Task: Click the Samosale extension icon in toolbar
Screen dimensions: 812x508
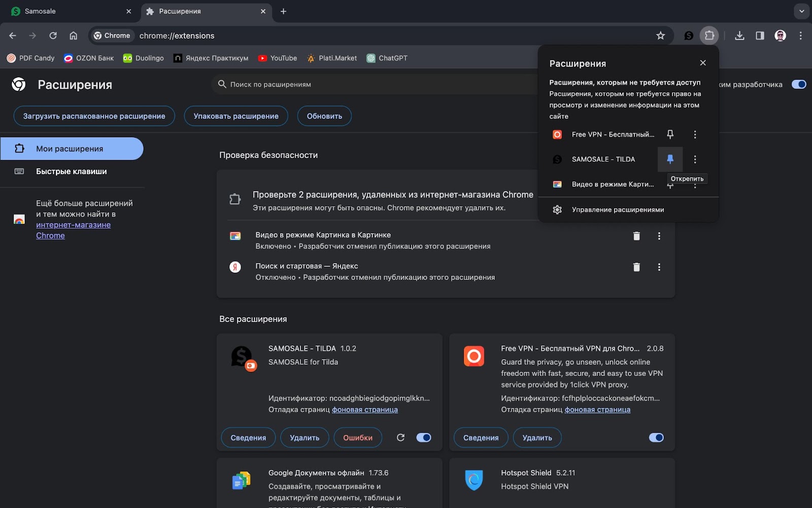Action: pyautogui.click(x=689, y=36)
